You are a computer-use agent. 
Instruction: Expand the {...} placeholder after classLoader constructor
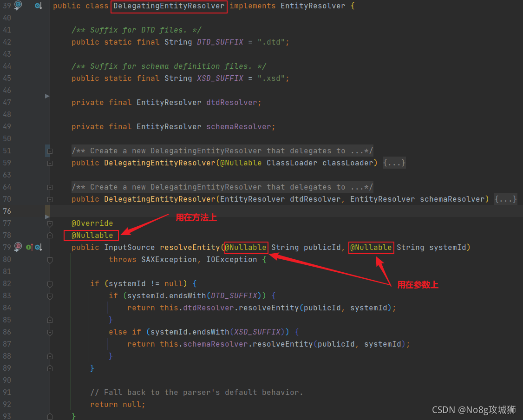[x=394, y=163]
